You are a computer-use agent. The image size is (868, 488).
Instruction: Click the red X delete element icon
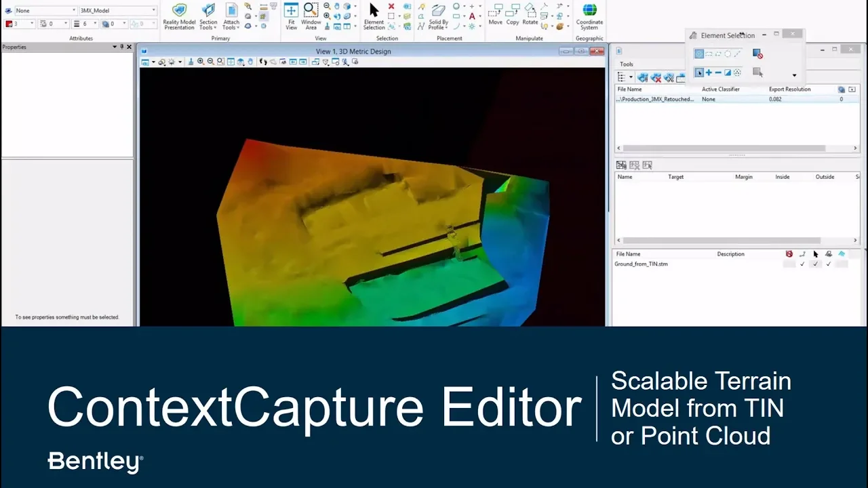click(391, 6)
